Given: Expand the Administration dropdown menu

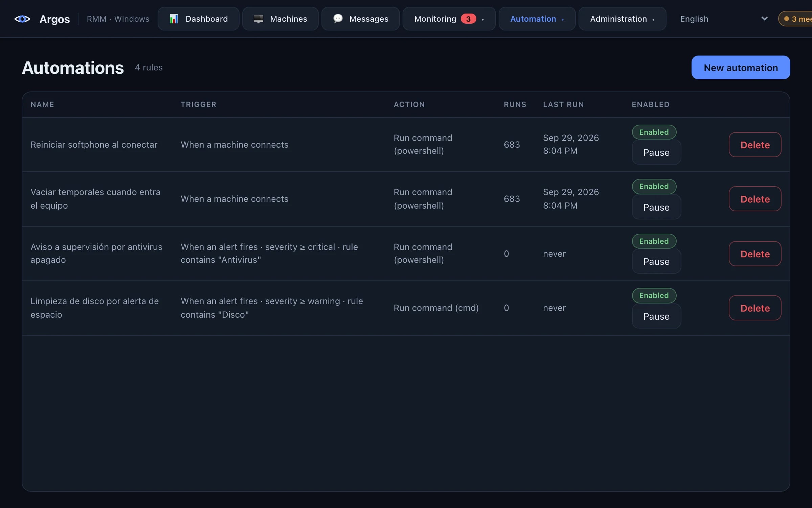Looking at the screenshot, I should click(x=622, y=19).
